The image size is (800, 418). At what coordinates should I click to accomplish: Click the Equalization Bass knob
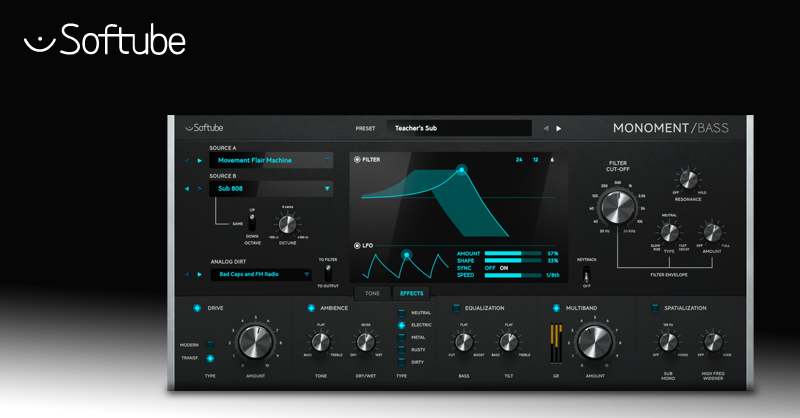click(x=464, y=342)
